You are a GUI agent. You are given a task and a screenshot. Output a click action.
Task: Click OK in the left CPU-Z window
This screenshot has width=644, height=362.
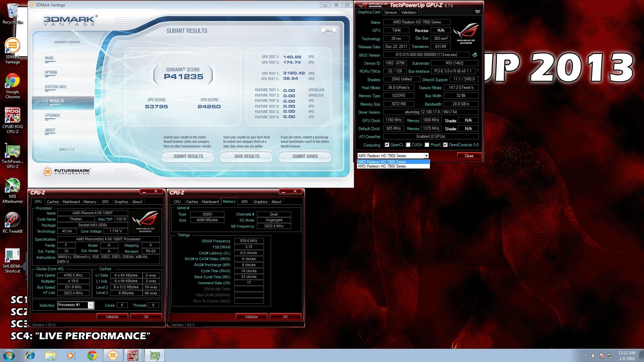(146, 317)
